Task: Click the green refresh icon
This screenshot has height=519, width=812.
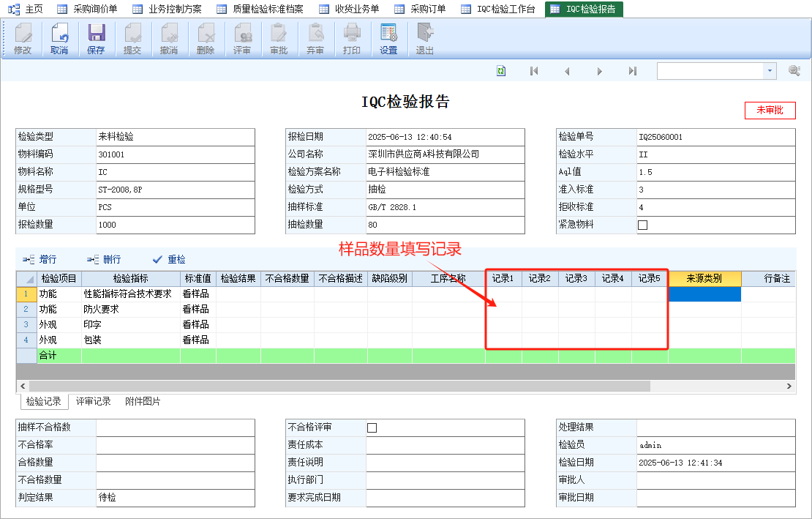Action: [501, 71]
